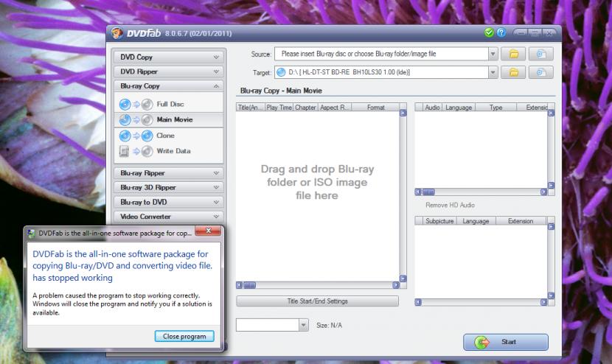Open the output size dropdown near Size N/A

[x=304, y=325]
